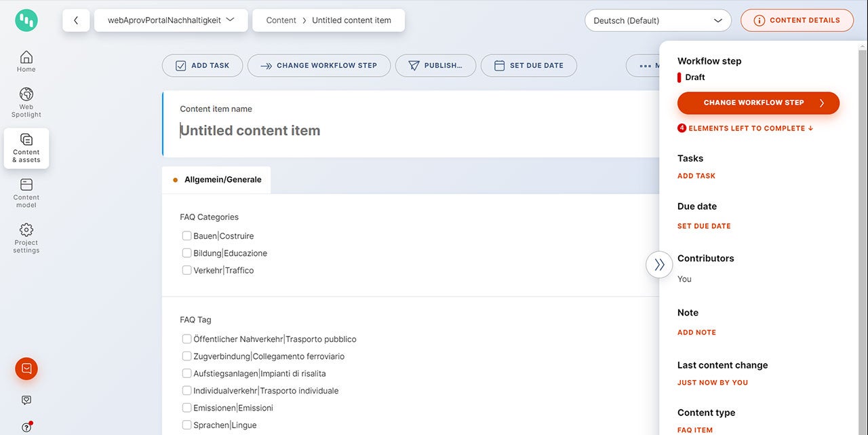Click the Content item name field
This screenshot has height=435, width=868.
[x=407, y=130]
